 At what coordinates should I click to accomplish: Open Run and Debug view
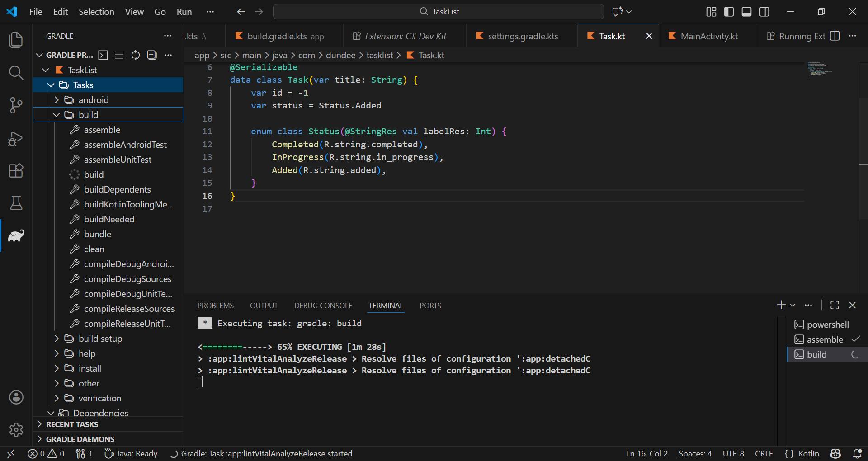tap(16, 138)
